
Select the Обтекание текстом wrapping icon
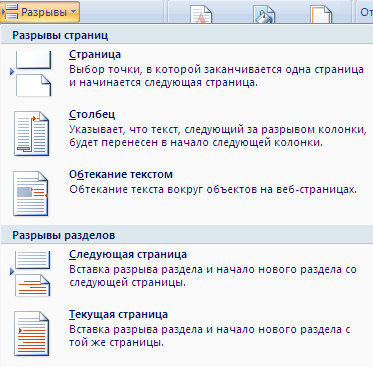[30, 193]
